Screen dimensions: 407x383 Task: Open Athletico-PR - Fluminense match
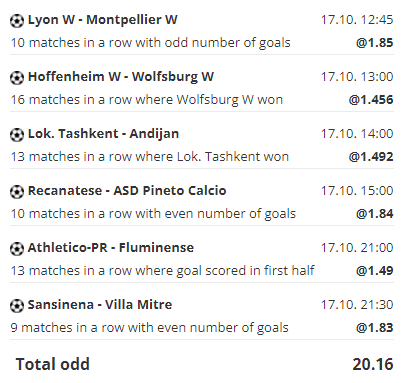pos(111,248)
